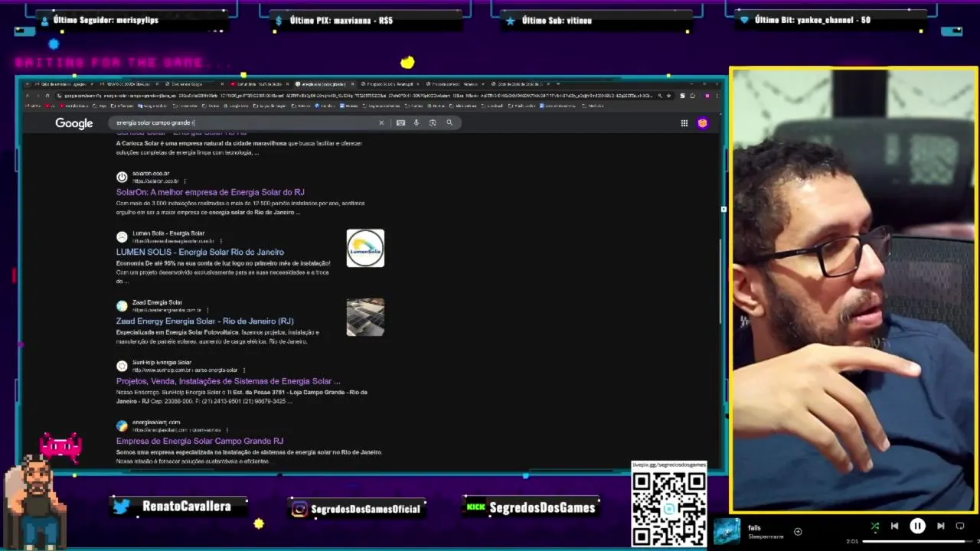Toggle shuffle in the music player

(875, 526)
